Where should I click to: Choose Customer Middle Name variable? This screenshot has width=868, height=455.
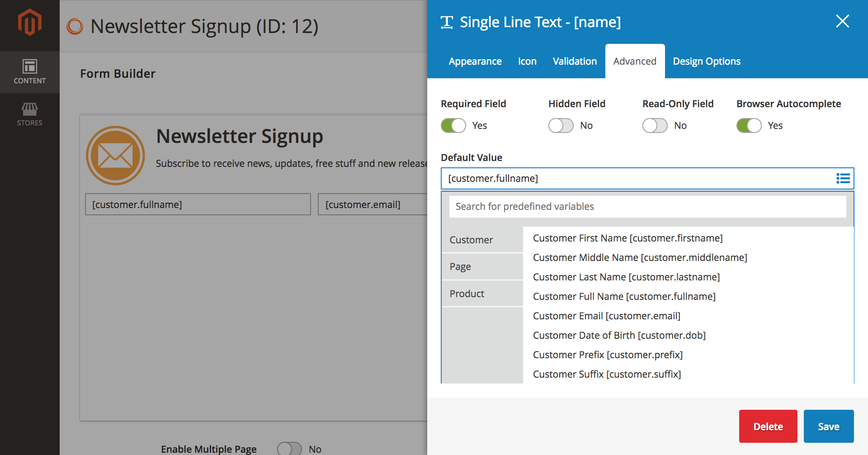tap(640, 257)
